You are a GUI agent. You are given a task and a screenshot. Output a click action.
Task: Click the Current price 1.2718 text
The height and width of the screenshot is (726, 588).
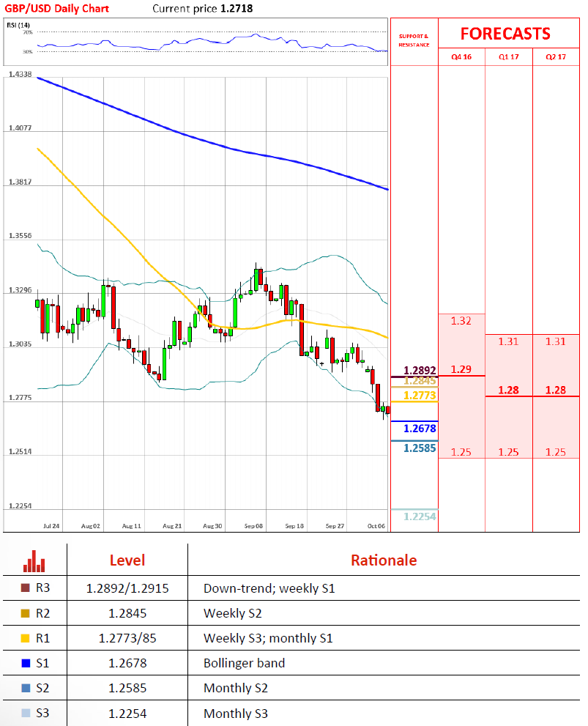pyautogui.click(x=203, y=8)
